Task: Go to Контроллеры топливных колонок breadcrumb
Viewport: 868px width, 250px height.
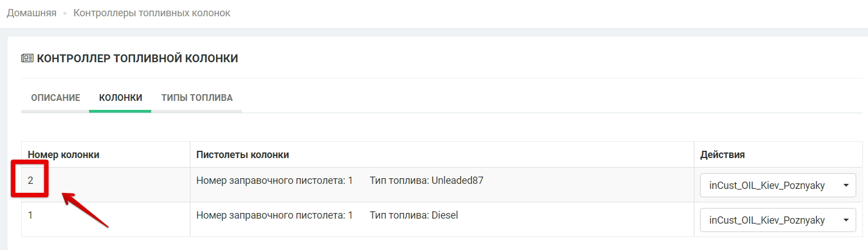Action: (152, 13)
